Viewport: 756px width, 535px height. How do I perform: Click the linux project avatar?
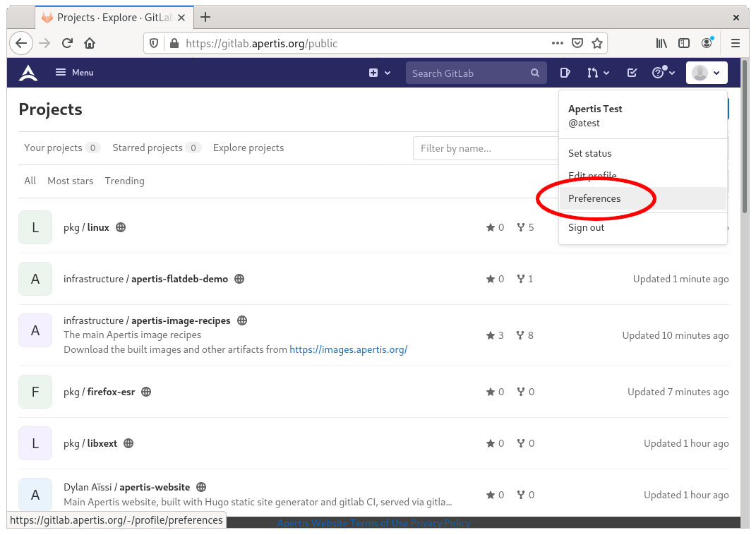35,227
